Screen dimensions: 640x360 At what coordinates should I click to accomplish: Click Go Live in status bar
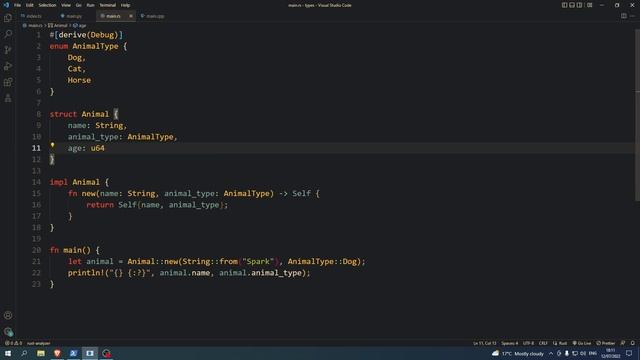582,343
